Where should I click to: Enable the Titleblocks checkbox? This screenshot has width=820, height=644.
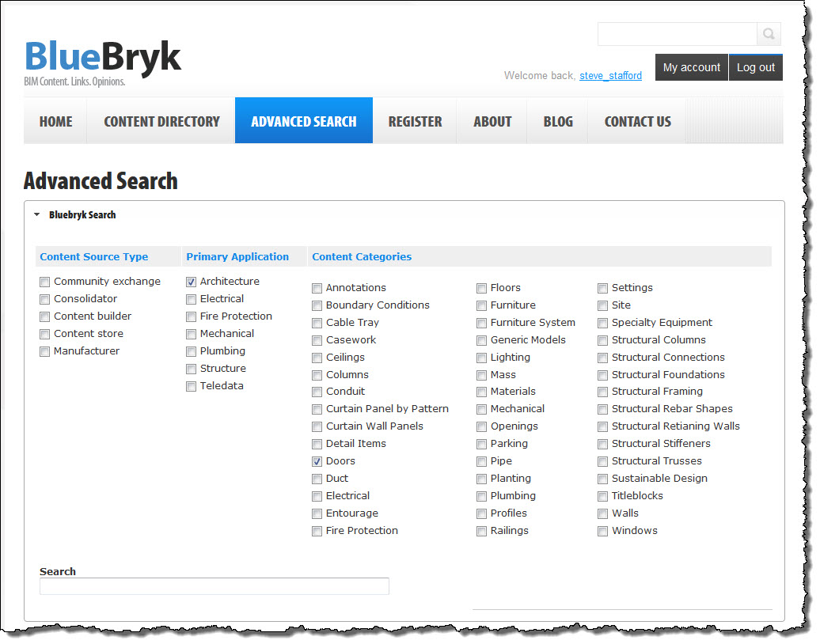(x=603, y=497)
